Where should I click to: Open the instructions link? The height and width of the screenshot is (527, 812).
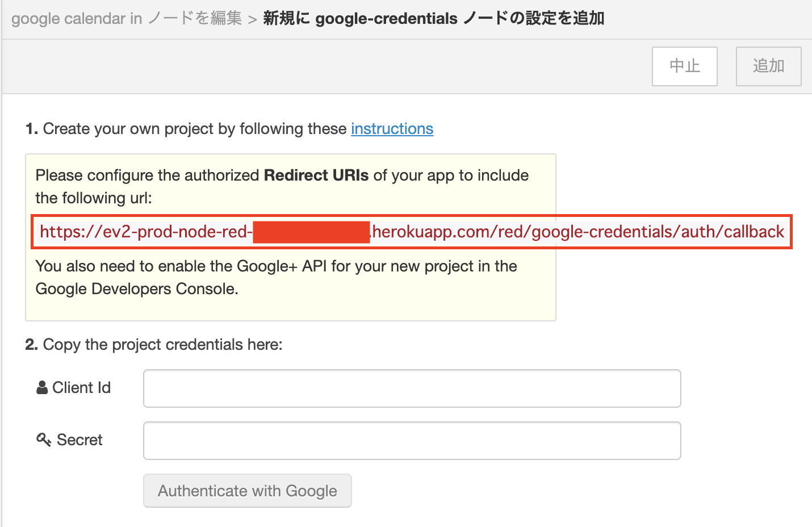click(x=392, y=129)
